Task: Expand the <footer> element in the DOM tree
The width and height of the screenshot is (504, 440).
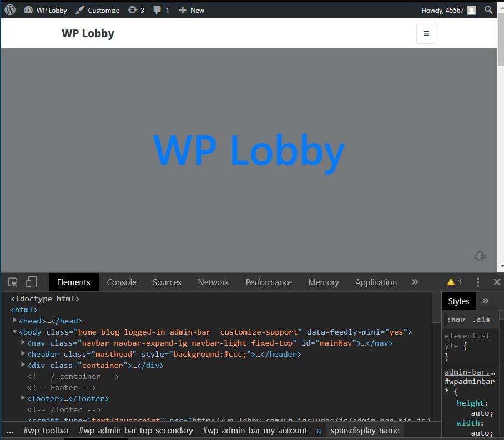Action: (x=23, y=398)
